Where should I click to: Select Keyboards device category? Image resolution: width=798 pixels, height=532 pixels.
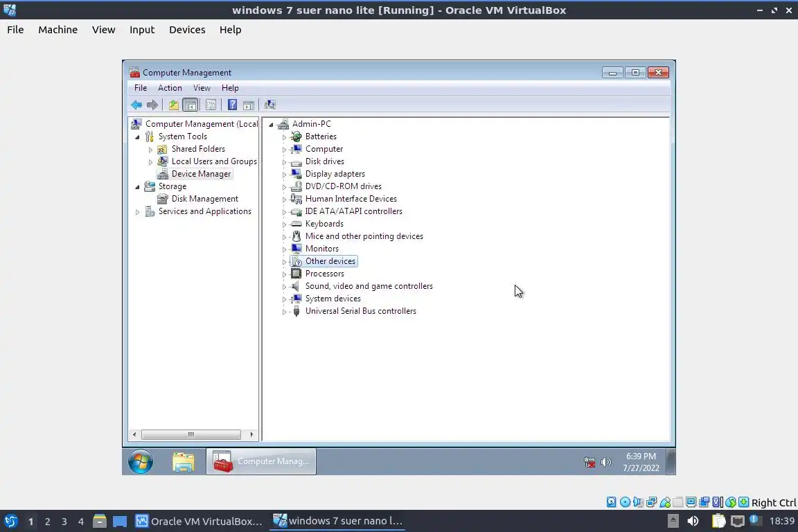pos(324,224)
